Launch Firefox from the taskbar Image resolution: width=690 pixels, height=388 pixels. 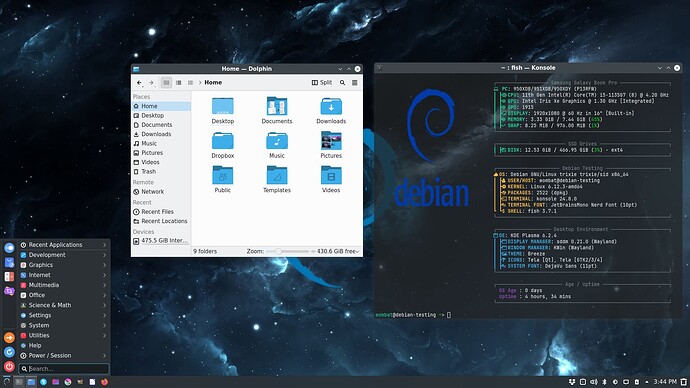tap(104, 382)
